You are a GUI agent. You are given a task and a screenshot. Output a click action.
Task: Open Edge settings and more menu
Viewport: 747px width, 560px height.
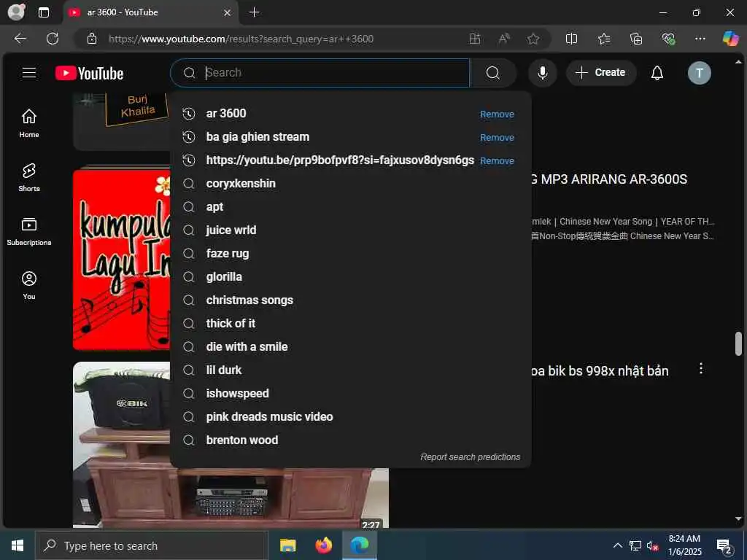tap(700, 39)
